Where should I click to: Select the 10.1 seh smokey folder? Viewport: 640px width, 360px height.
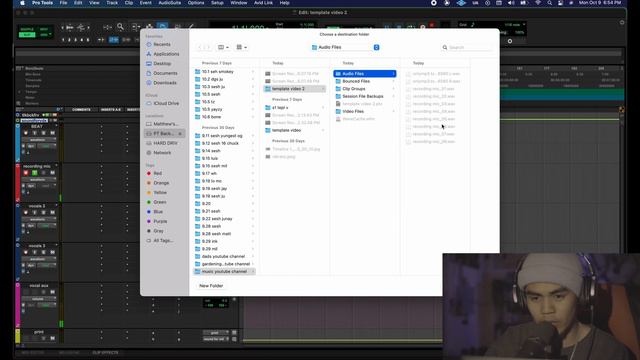coord(224,71)
